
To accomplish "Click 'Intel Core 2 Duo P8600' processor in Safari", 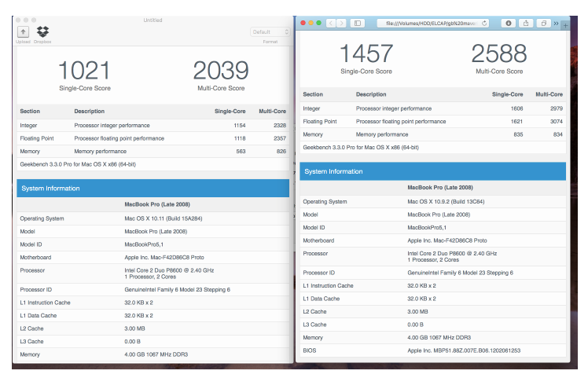I will pyautogui.click(x=452, y=254).
